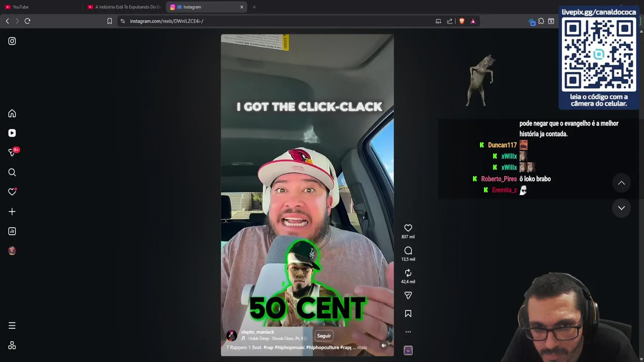
Task: Open the audio thumbnail below reel options
Action: 408,350
